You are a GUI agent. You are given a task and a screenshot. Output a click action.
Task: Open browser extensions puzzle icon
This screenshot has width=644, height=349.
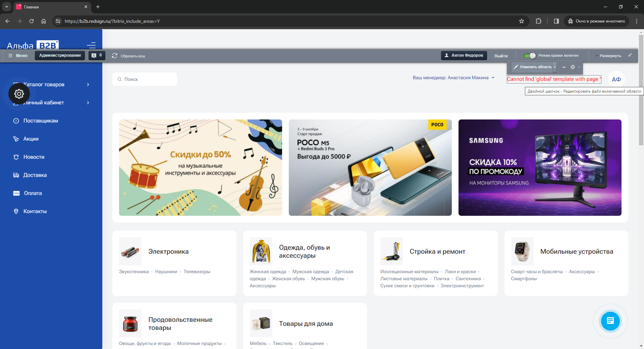[x=538, y=21]
